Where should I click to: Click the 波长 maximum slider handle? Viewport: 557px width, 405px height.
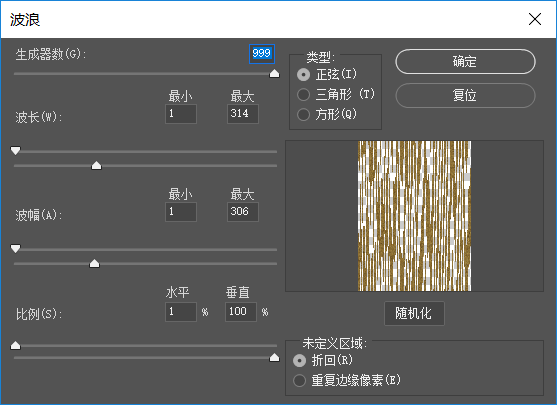click(96, 166)
